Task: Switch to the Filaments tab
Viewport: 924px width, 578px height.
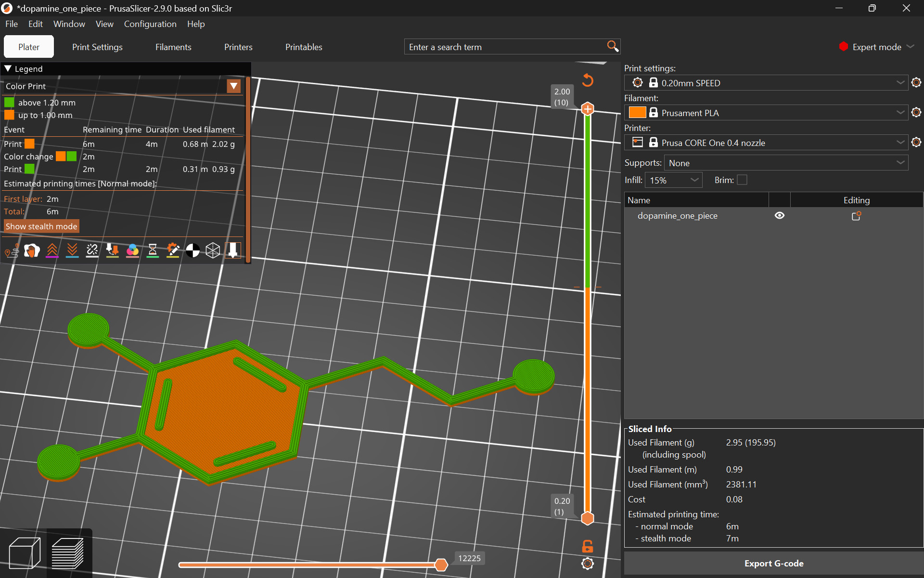Action: (x=173, y=47)
